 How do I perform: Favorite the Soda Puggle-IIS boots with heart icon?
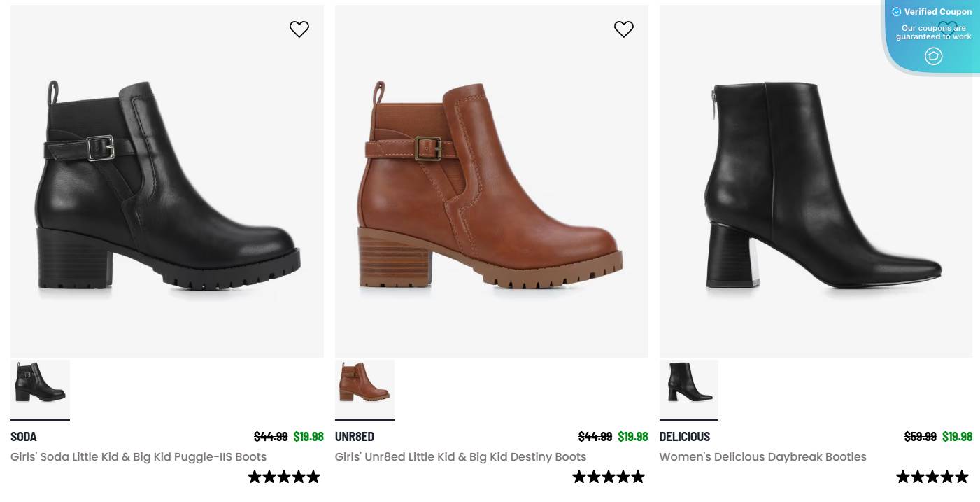pos(299,29)
